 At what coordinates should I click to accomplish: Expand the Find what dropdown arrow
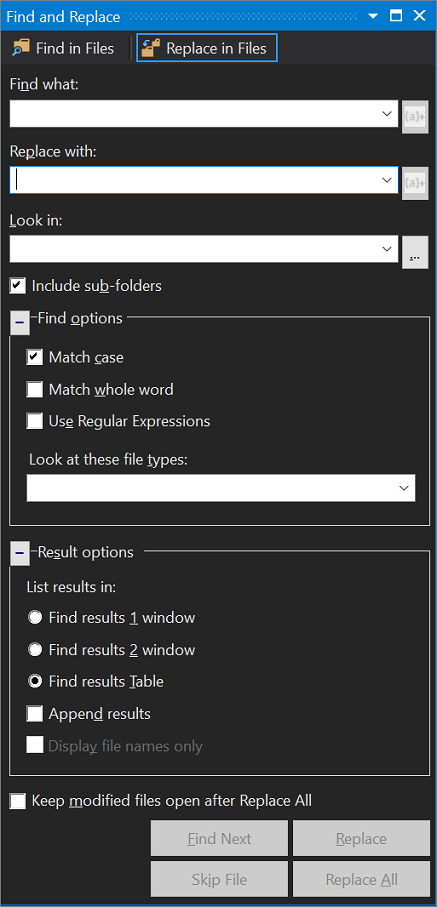pyautogui.click(x=387, y=114)
